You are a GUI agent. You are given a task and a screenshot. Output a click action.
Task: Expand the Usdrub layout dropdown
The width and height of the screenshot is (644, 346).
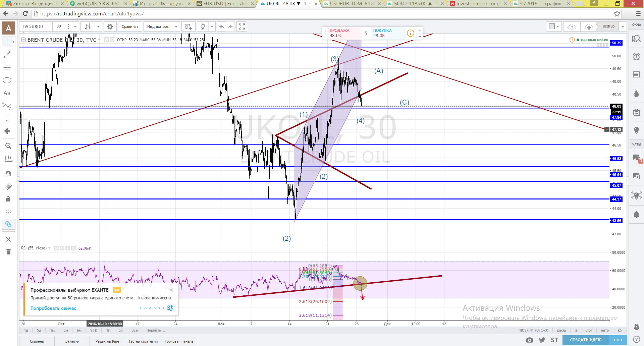tap(623, 26)
